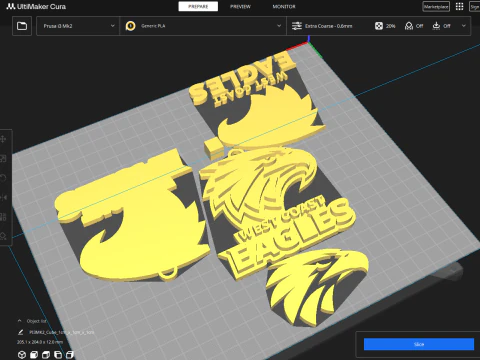Select the small cube model on build plate

[214, 149]
